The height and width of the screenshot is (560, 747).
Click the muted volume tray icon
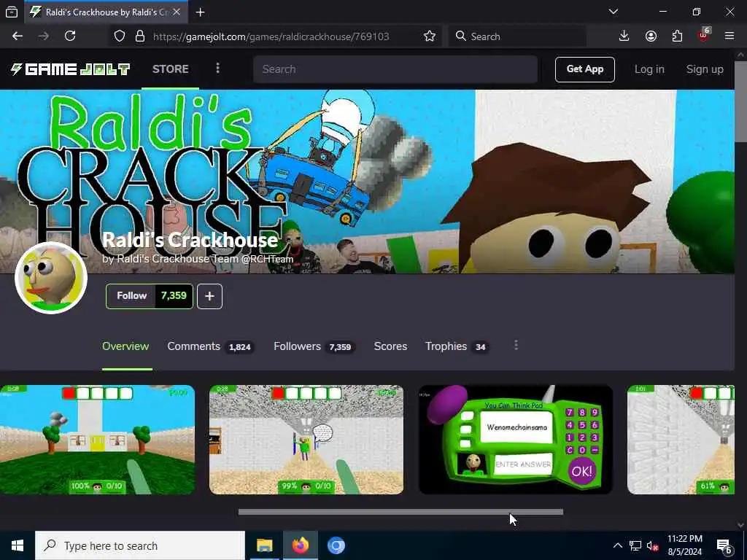point(653,545)
